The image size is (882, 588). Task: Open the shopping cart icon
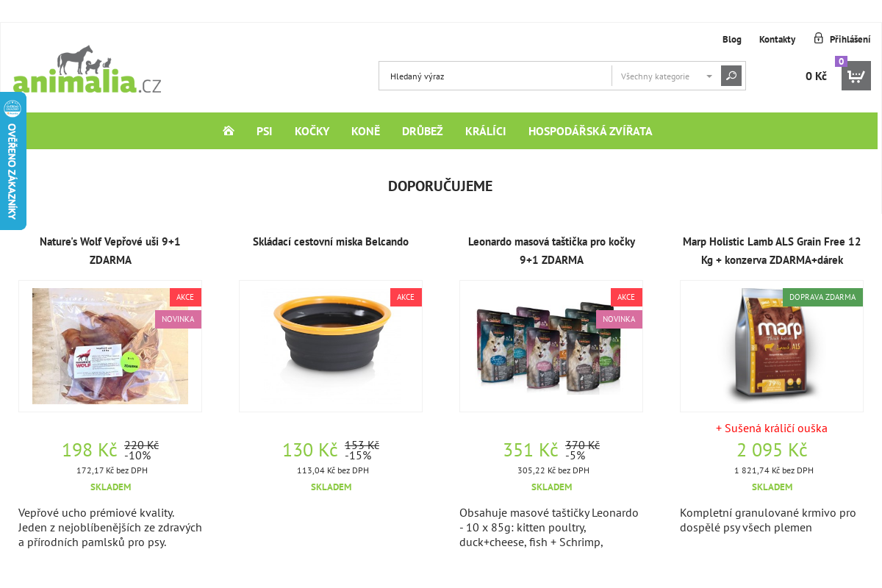pyautogui.click(x=856, y=76)
